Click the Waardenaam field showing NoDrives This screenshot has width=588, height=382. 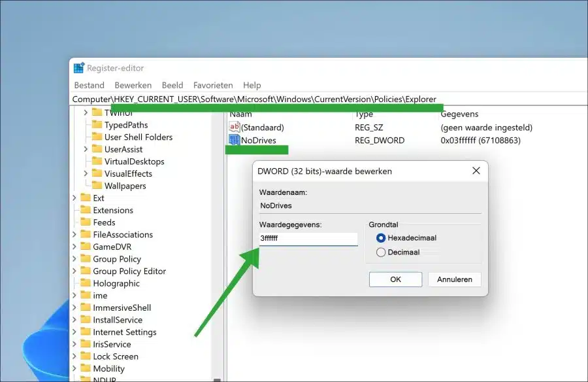click(x=370, y=206)
